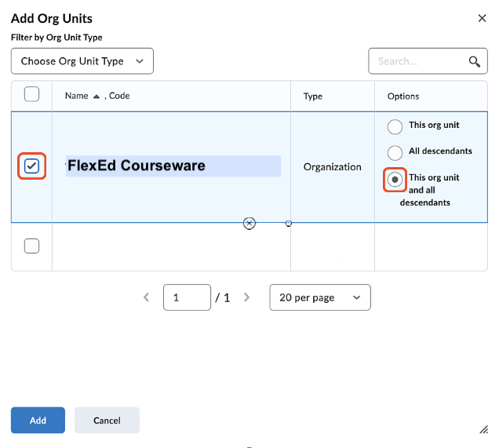Select the FlexEd Courseware name text
The image size is (499, 448).
(137, 166)
